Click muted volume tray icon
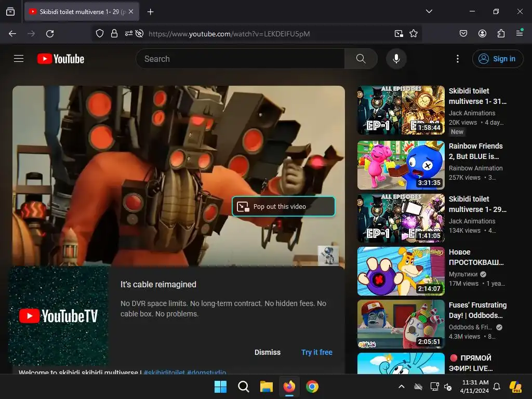 (448, 387)
